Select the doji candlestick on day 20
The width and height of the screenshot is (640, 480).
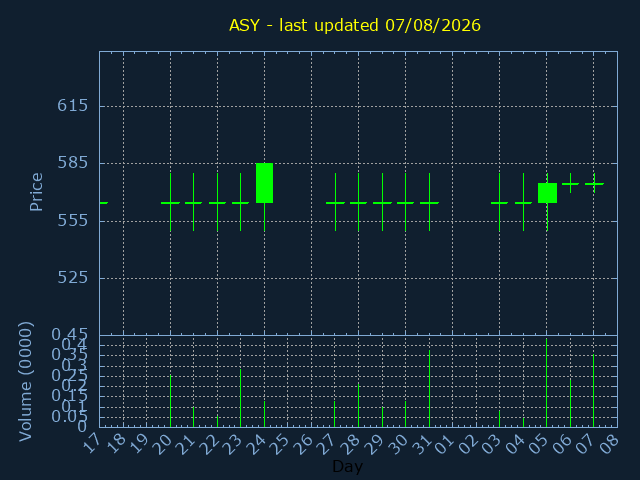(170, 202)
